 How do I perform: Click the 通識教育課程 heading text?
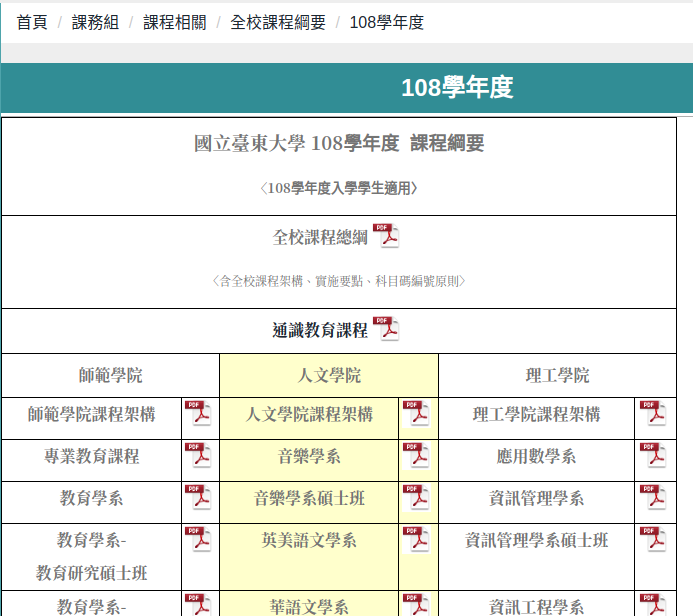point(320,330)
